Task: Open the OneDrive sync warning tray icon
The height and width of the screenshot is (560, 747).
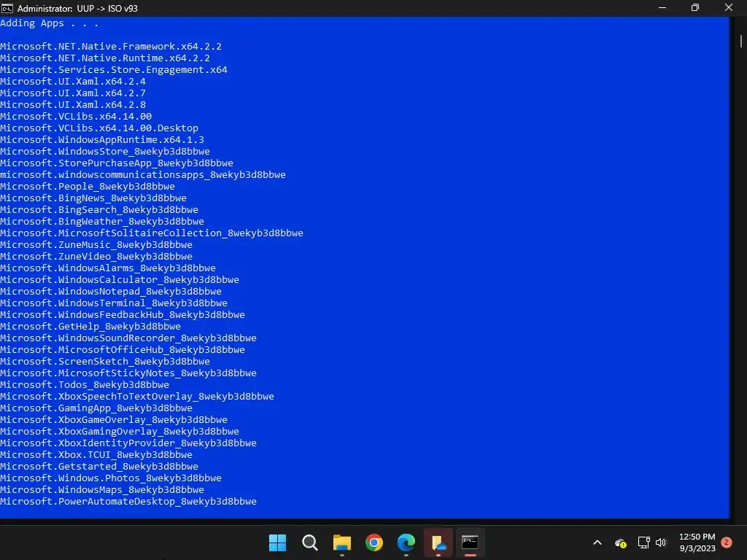Action: 620,542
